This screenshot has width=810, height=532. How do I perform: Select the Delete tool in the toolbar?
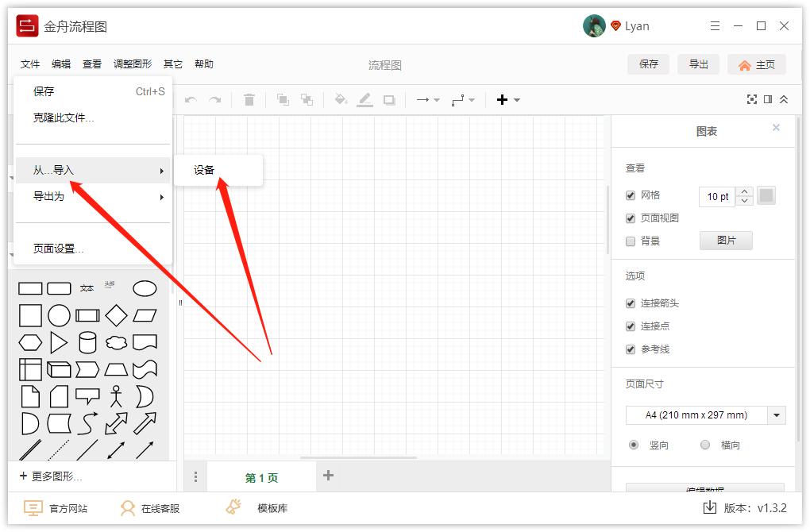coord(249,99)
